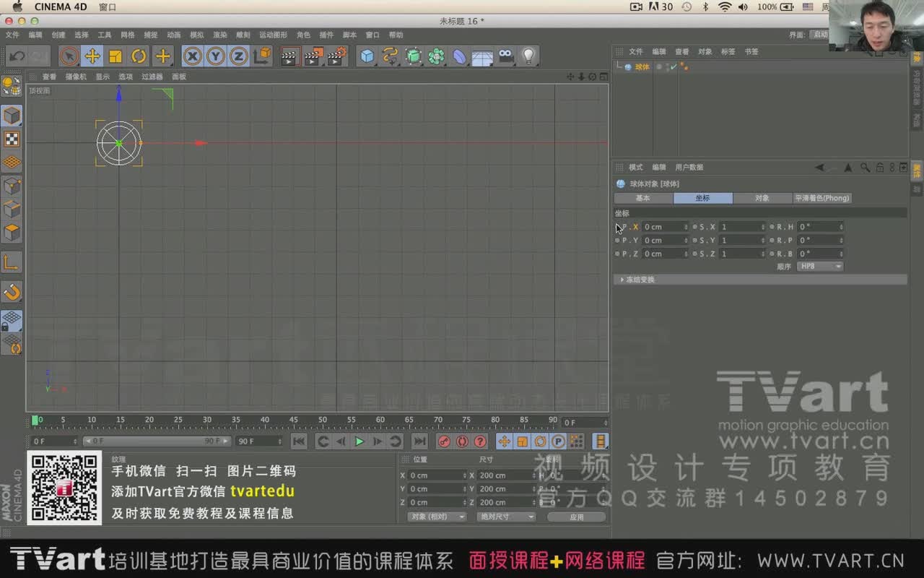Toggle the Snap magnet icon

pyautogui.click(x=12, y=292)
